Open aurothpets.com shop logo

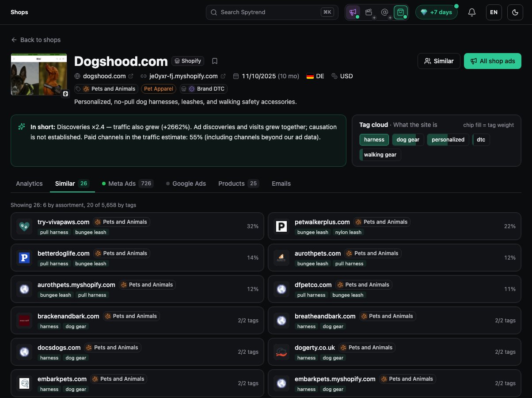tap(281, 258)
